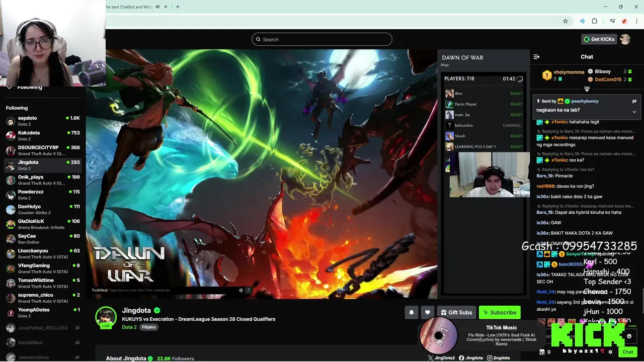Open Onik_plays channel in the sidebar
The image size is (644, 362).
tap(43, 180)
